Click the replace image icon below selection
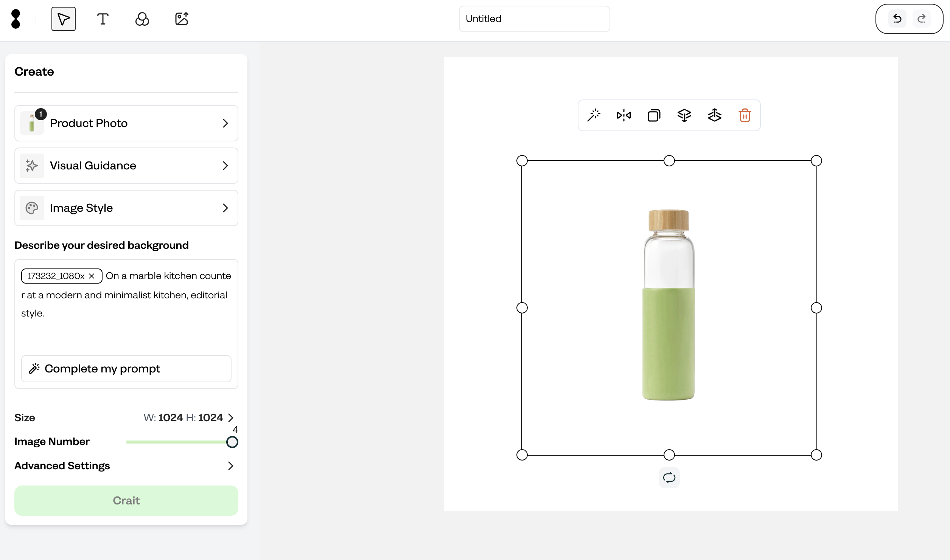Screen dimensions: 950x560 (669, 478)
